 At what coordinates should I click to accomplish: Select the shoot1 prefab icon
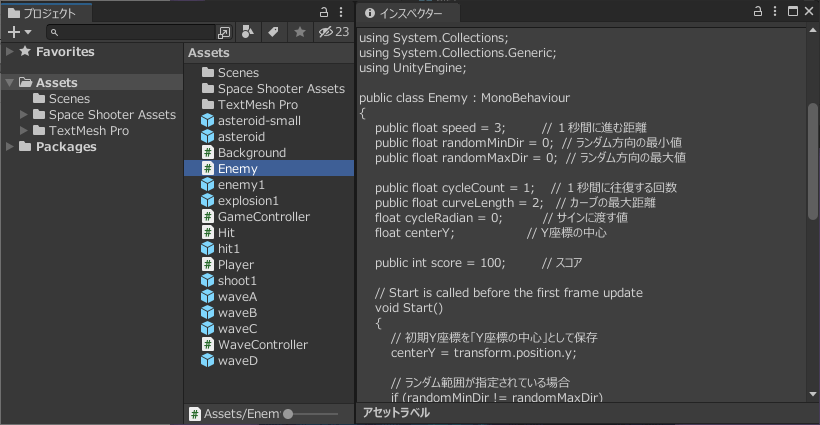point(208,280)
